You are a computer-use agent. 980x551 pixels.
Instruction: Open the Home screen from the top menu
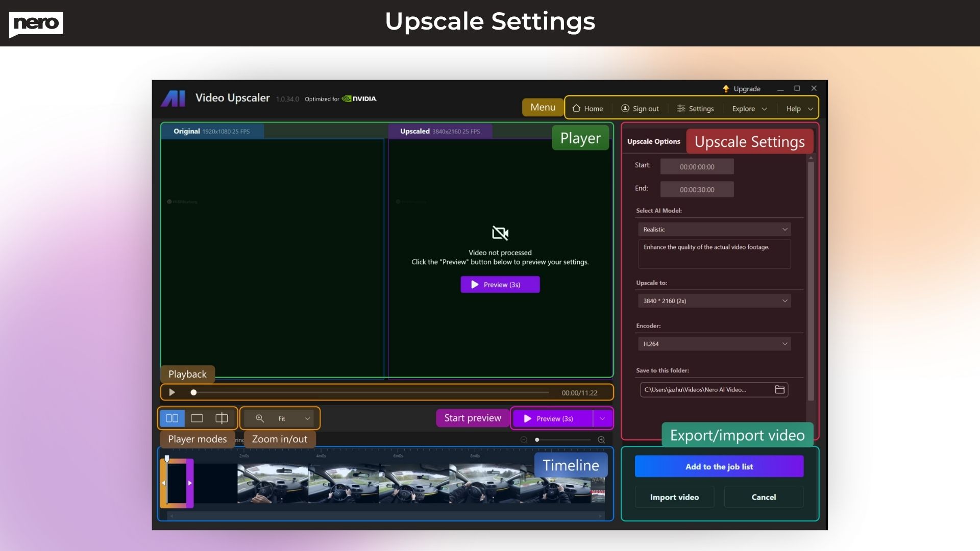[588, 108]
